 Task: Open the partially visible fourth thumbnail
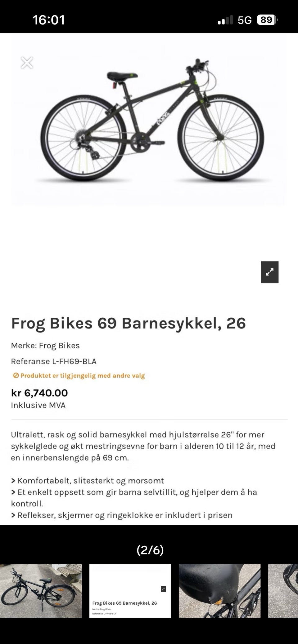[x=283, y=591]
